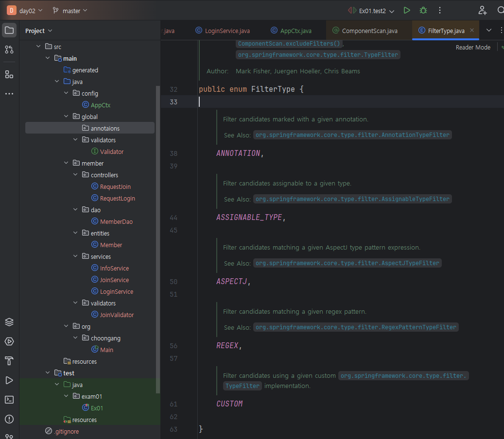Switch to the ComponentScan.java tab
The width and height of the screenshot is (504, 439).
pos(369,31)
